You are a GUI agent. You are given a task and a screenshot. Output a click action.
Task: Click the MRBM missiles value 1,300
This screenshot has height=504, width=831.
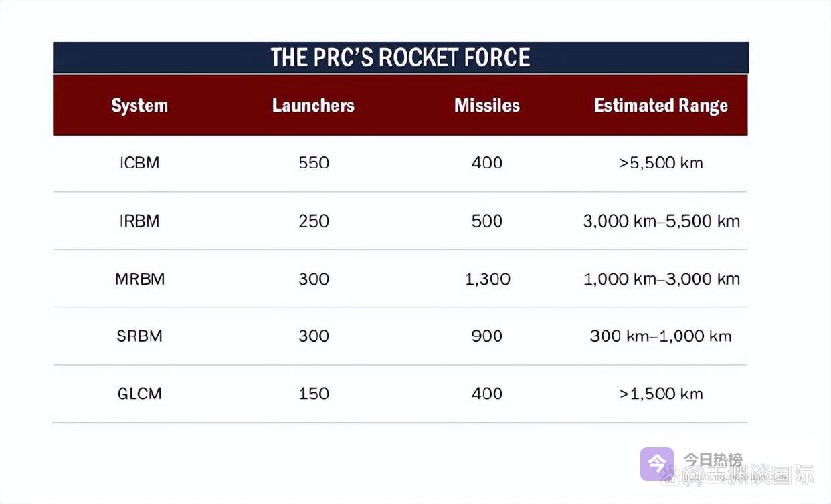(487, 279)
